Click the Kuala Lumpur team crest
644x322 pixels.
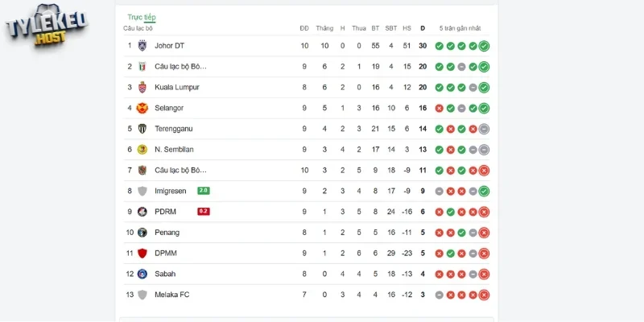coord(142,87)
